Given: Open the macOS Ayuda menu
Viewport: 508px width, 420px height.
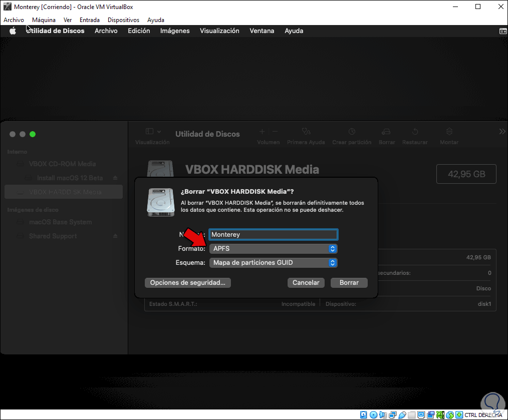Looking at the screenshot, I should coord(294,31).
